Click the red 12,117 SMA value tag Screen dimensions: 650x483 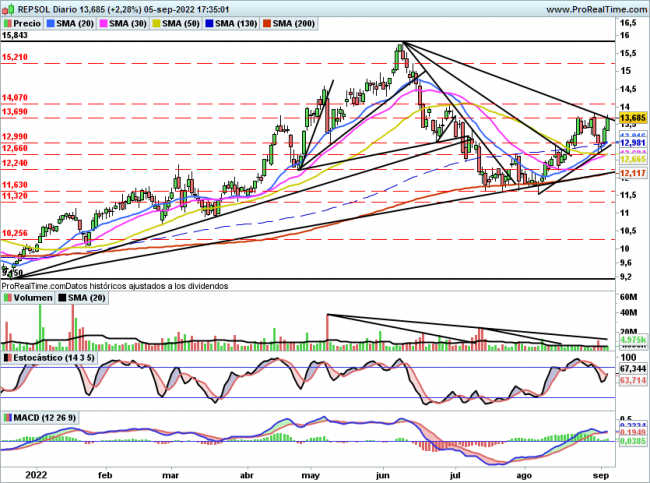[633, 173]
